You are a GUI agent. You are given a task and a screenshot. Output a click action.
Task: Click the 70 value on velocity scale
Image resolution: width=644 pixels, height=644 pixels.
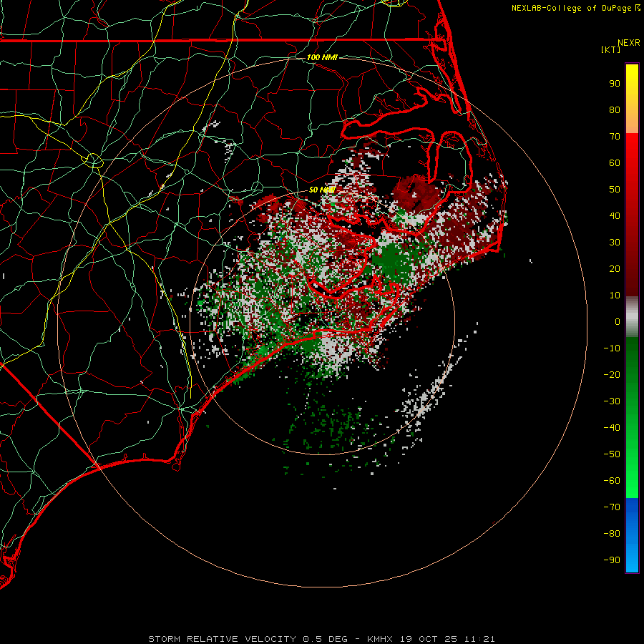click(615, 137)
